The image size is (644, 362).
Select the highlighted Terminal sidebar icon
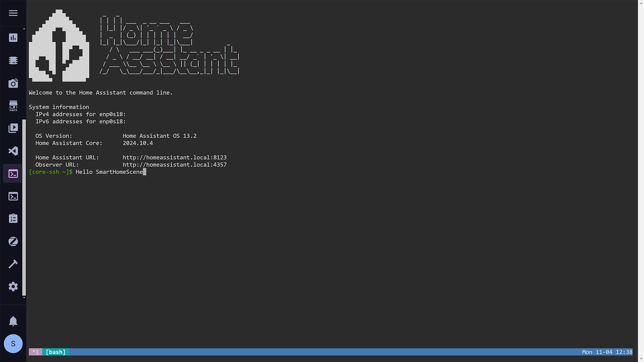click(x=13, y=174)
